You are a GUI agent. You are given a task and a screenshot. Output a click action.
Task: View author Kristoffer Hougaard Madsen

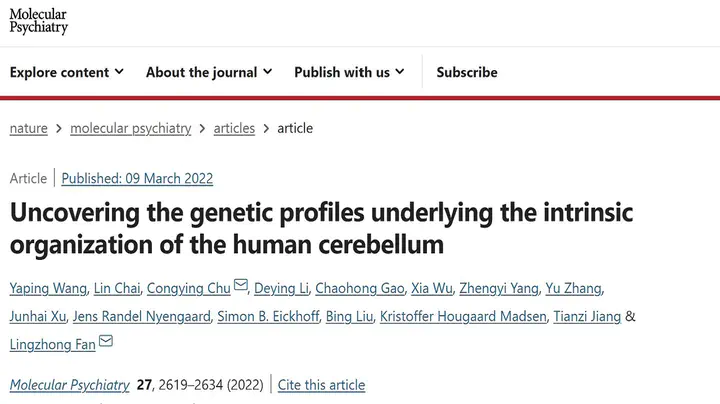[x=463, y=316]
